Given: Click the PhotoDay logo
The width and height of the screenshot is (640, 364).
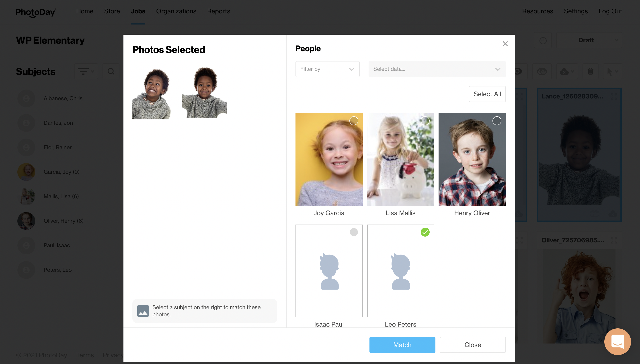Looking at the screenshot, I should click(x=36, y=12).
